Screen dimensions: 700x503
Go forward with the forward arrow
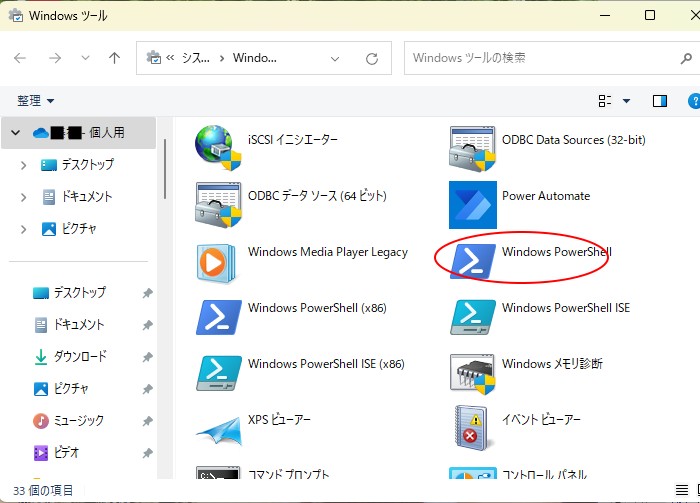tap(55, 58)
